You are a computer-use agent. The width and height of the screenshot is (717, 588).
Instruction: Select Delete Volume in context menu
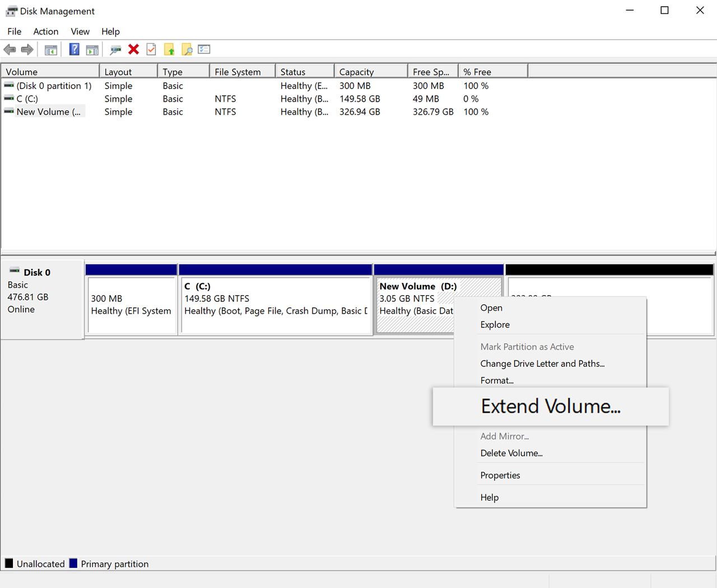point(511,453)
